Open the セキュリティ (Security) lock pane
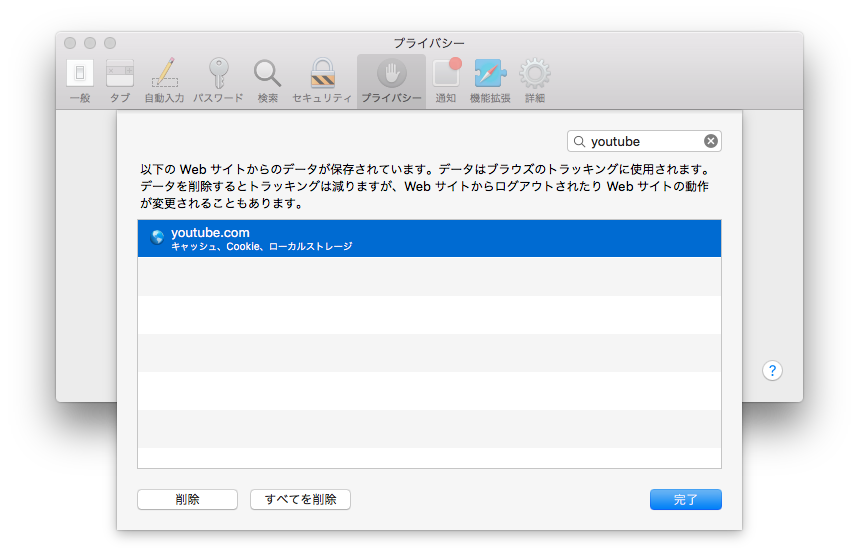This screenshot has height=551, width=859. (322, 81)
